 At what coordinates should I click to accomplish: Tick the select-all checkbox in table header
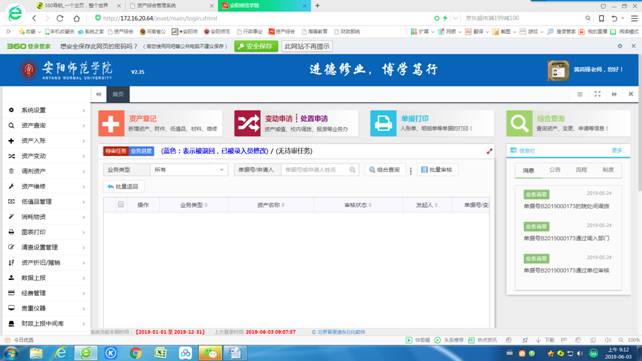[x=121, y=204]
